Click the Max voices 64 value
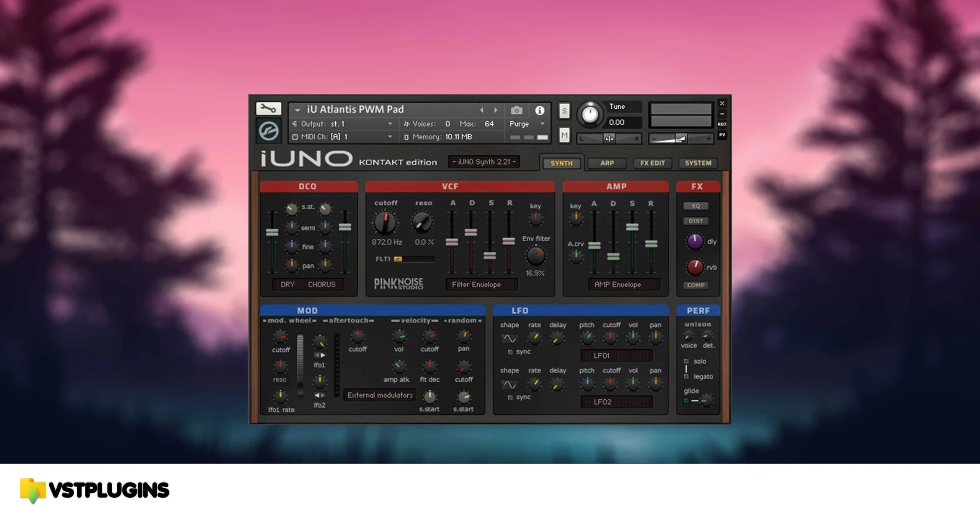 pos(489,124)
